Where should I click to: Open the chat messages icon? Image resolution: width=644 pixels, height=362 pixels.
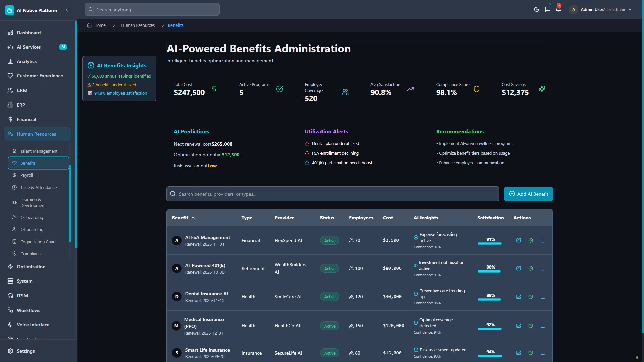[547, 9]
